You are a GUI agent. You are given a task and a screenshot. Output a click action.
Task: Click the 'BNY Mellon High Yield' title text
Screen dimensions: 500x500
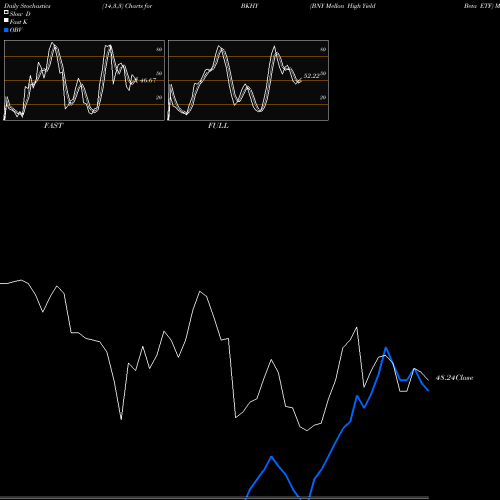pyautogui.click(x=343, y=6)
